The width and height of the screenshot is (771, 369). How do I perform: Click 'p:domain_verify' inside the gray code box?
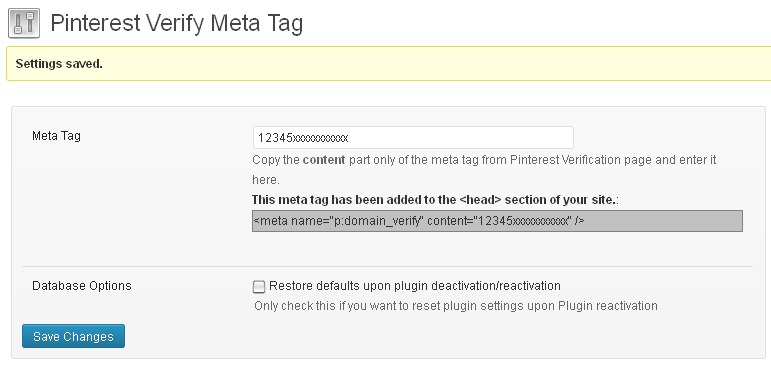378,221
